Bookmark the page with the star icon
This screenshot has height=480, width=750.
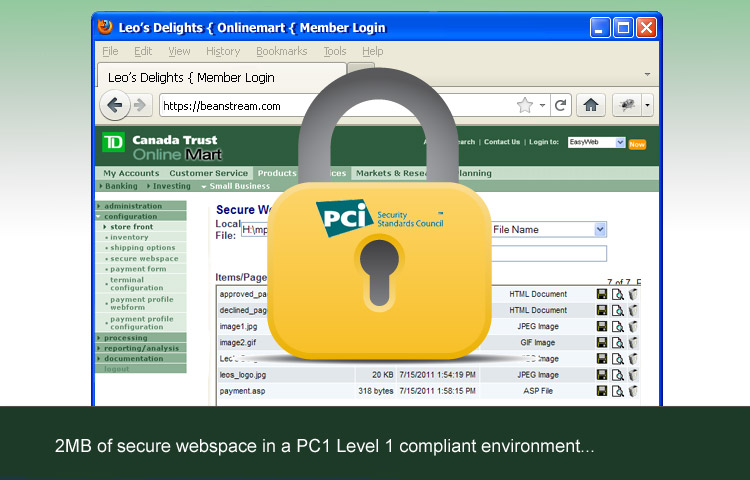tap(525, 105)
